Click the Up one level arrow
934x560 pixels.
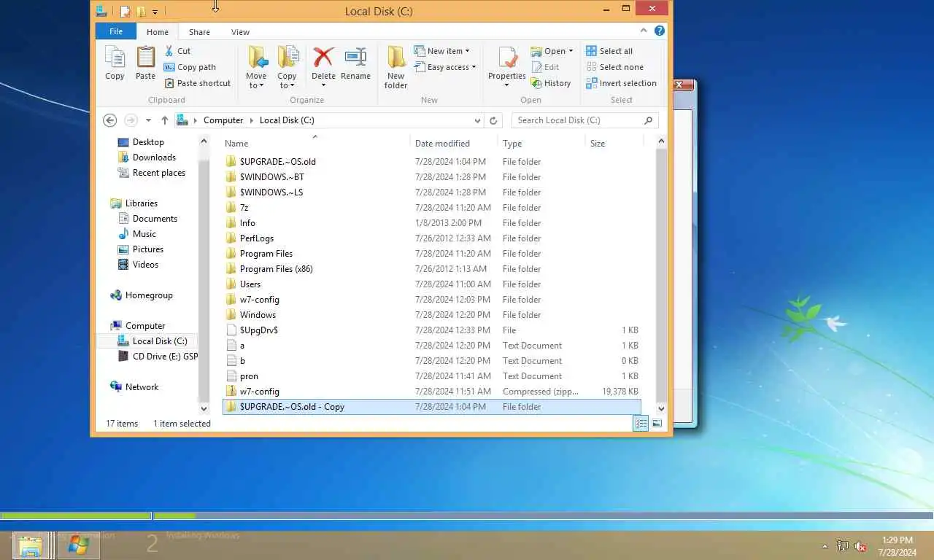165,120
